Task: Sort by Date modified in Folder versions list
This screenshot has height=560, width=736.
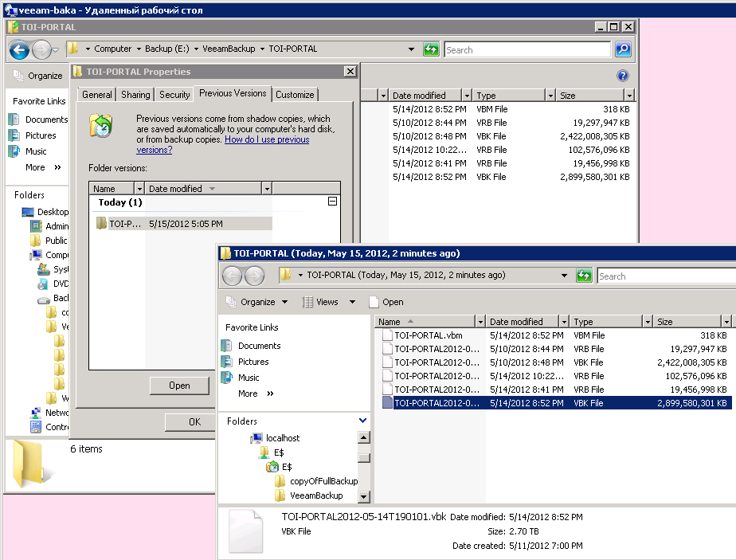Action: tap(203, 189)
